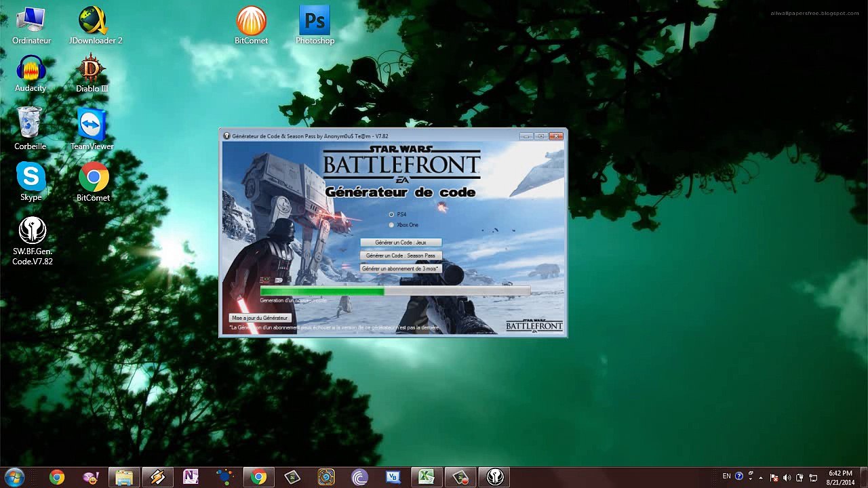Open Chrome pinned beside the Start button
The width and height of the screenshot is (868, 488).
click(57, 478)
